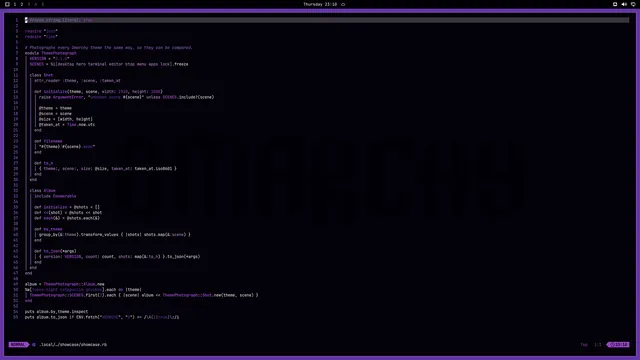640x360 pixels.
Task: Switch to workspace 2
Action: click(x=22, y=4)
